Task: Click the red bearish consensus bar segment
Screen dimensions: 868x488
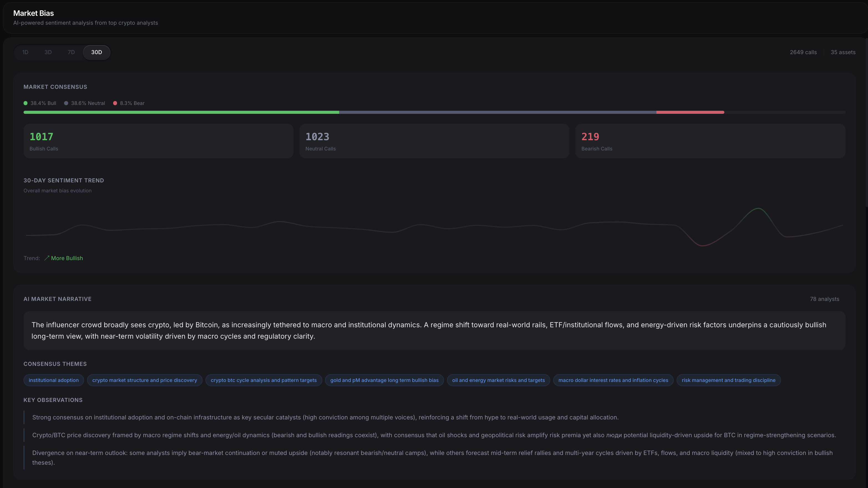Action: point(690,112)
